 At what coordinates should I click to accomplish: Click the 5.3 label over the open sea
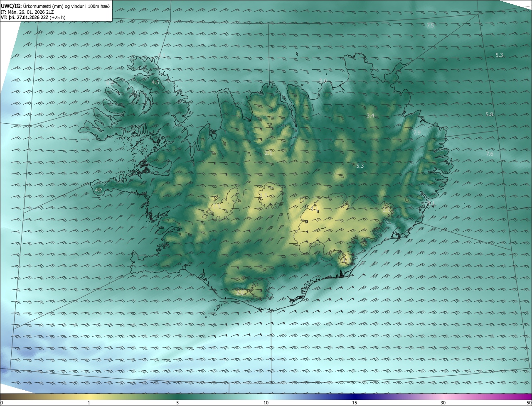(x=499, y=55)
